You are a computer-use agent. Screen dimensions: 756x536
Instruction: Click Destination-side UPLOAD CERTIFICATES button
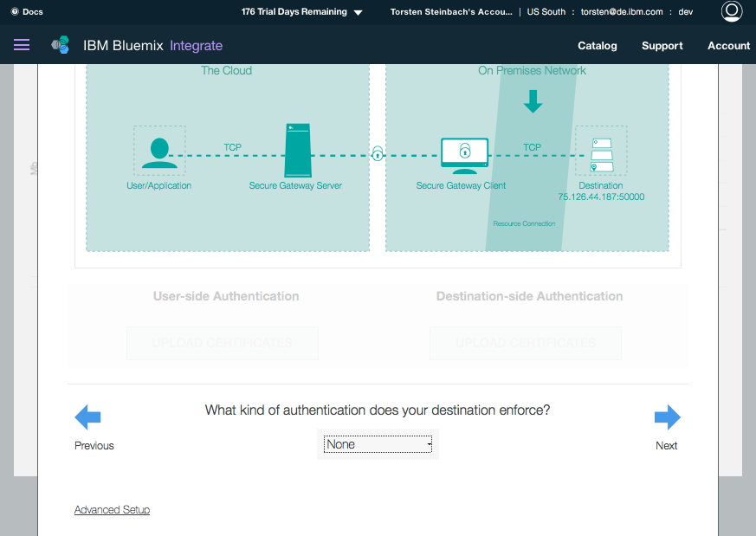(526, 343)
